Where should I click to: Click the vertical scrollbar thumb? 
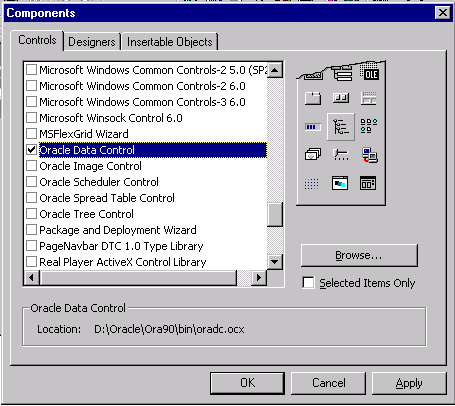coord(275,214)
